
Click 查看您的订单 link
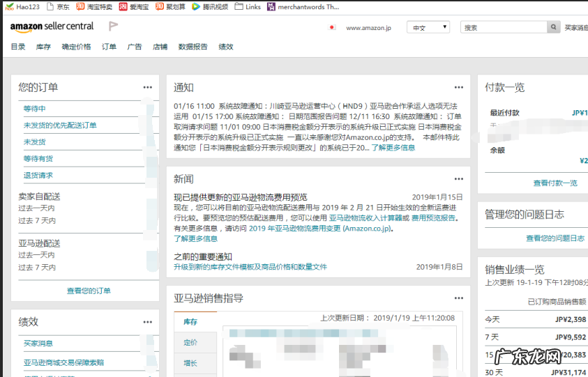coord(89,291)
